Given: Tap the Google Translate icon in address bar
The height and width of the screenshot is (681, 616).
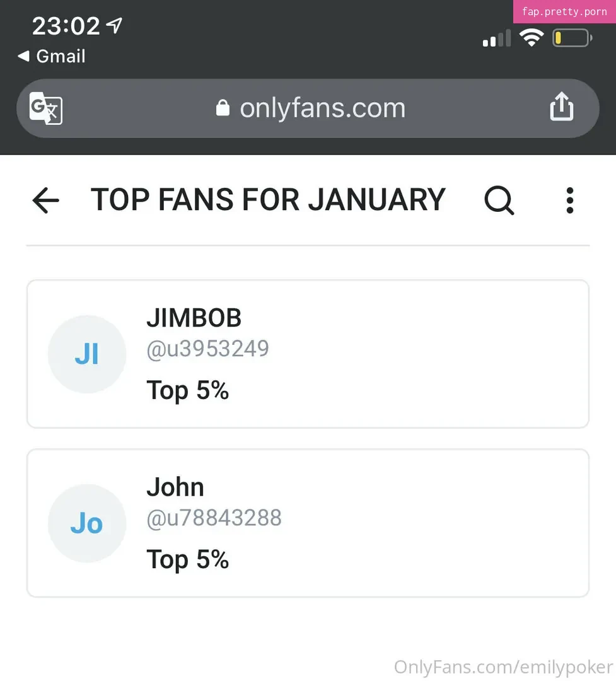Looking at the screenshot, I should [x=46, y=108].
